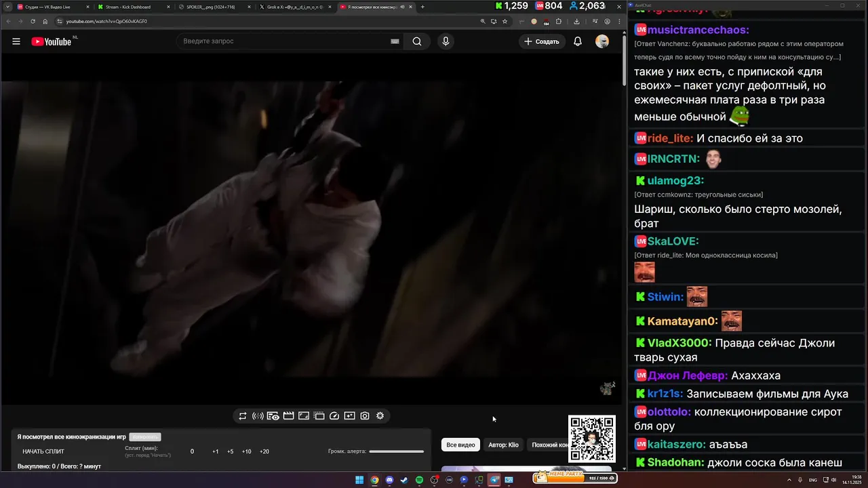
Task: Click the НАЧАТЬ СПЛИТ button
Action: coord(43,451)
